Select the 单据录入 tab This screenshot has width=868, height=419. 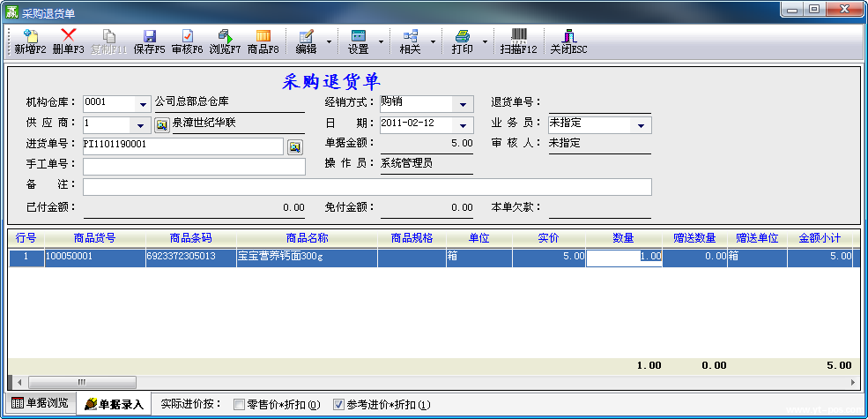click(113, 404)
